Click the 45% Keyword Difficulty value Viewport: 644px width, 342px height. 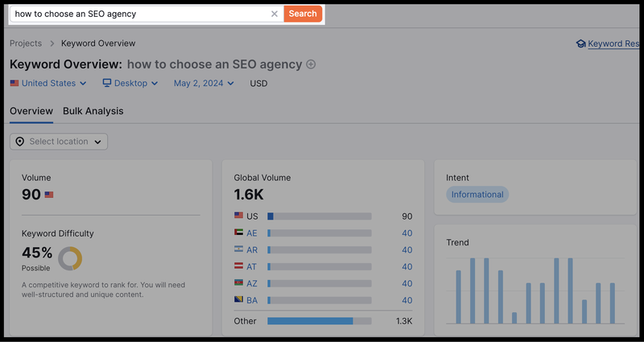37,253
